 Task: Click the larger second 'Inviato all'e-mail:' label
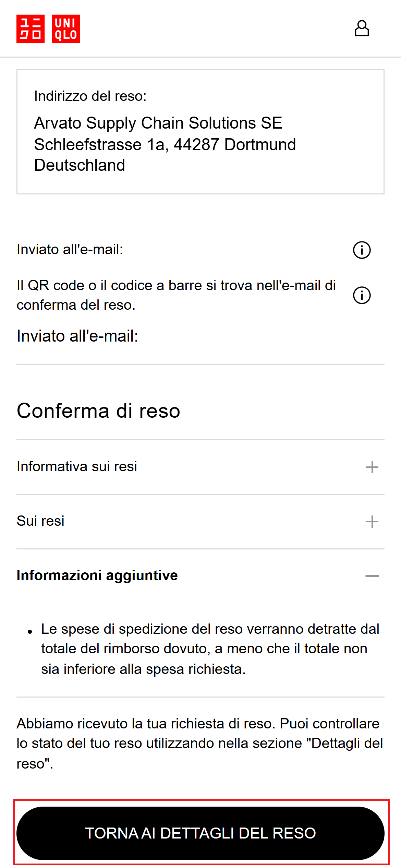77,336
